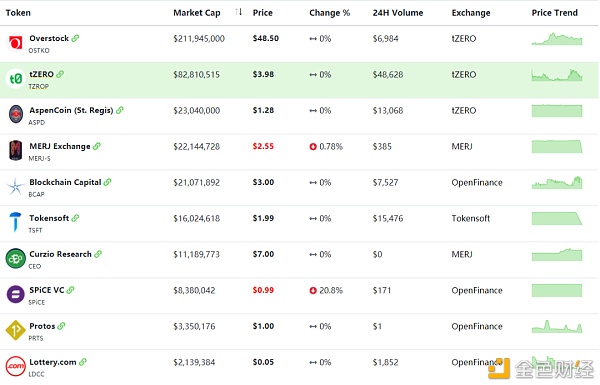Click the SPiCE VC purple logo
Viewport: 600px width, 385px height.
pos(16,294)
